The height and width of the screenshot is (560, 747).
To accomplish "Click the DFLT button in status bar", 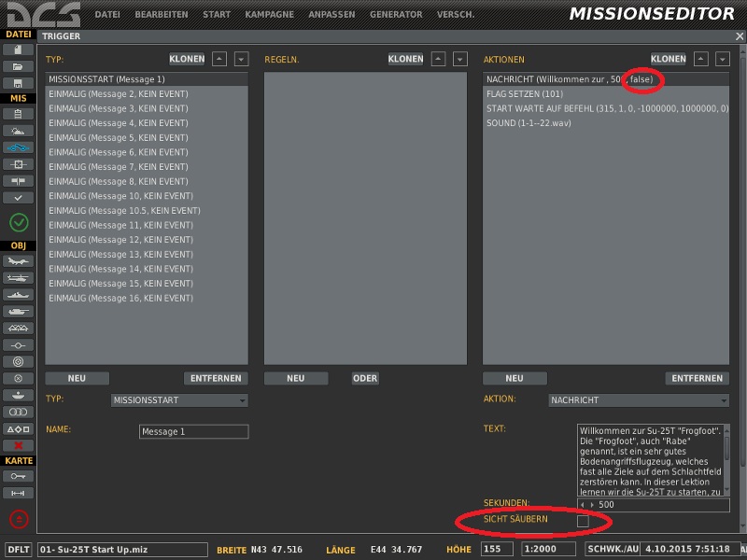I will click(x=19, y=550).
